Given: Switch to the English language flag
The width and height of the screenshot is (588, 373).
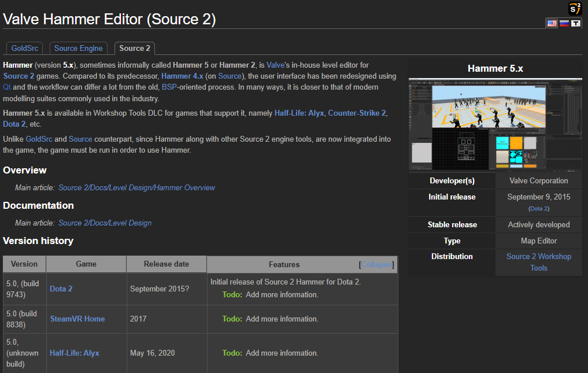Looking at the screenshot, I should coord(552,23).
